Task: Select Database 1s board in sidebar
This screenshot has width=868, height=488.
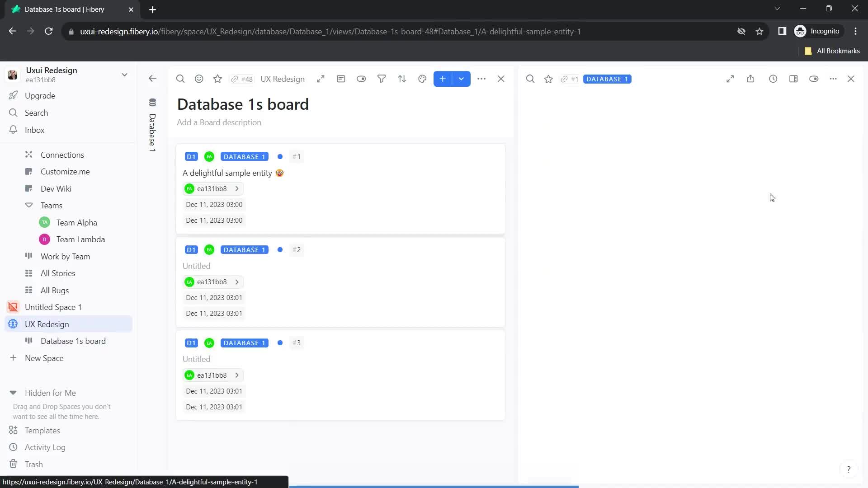Action: tap(73, 341)
